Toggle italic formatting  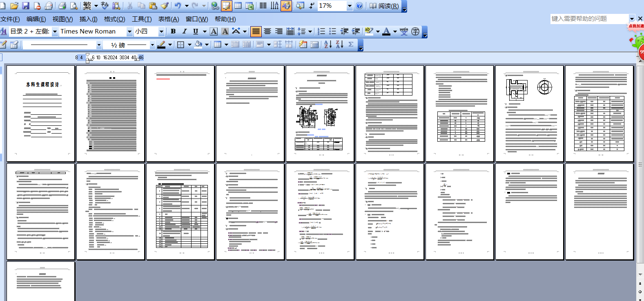click(x=185, y=31)
